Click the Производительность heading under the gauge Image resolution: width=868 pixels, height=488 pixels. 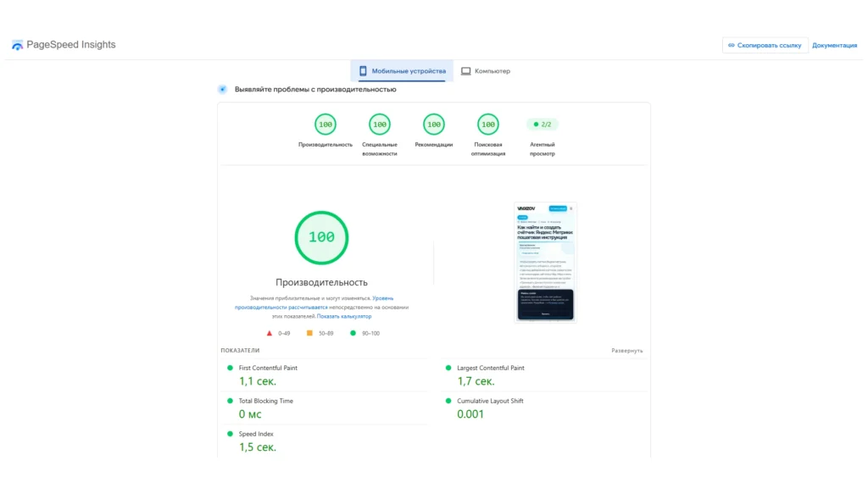321,283
